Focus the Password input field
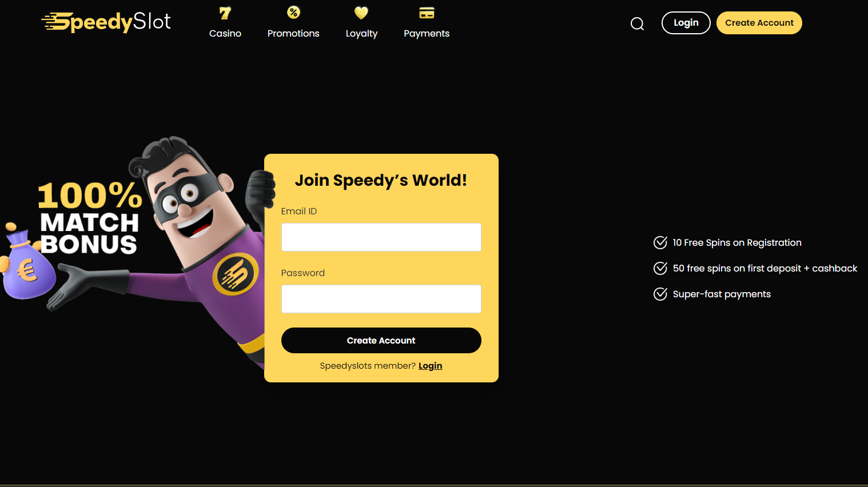 tap(381, 299)
